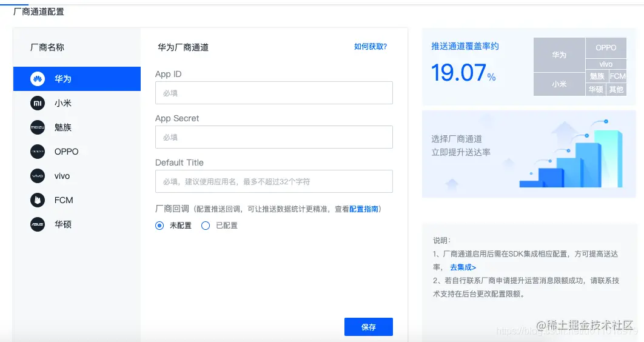The image size is (644, 342).
Task: Click the Meizu logo icon
Action: (x=38, y=127)
